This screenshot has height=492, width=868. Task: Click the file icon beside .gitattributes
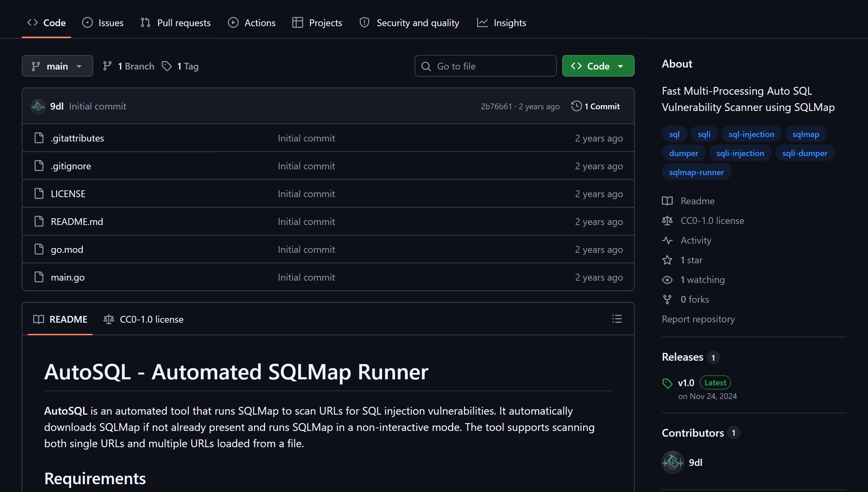point(39,138)
